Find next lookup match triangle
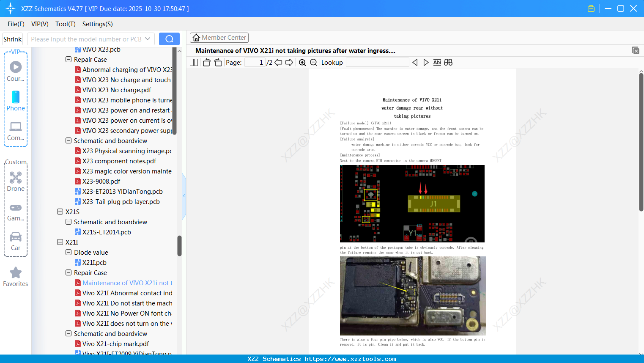The height and width of the screenshot is (363, 644). pos(426,63)
